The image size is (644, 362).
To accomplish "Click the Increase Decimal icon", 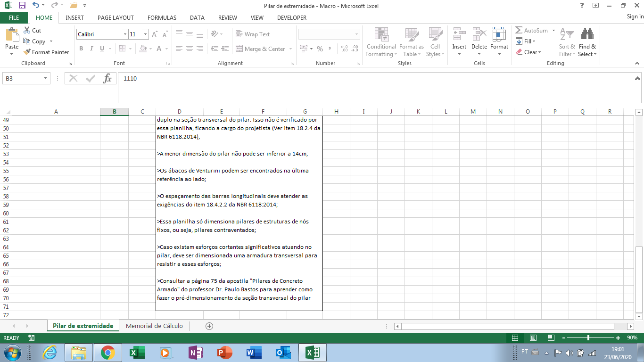I will point(344,49).
